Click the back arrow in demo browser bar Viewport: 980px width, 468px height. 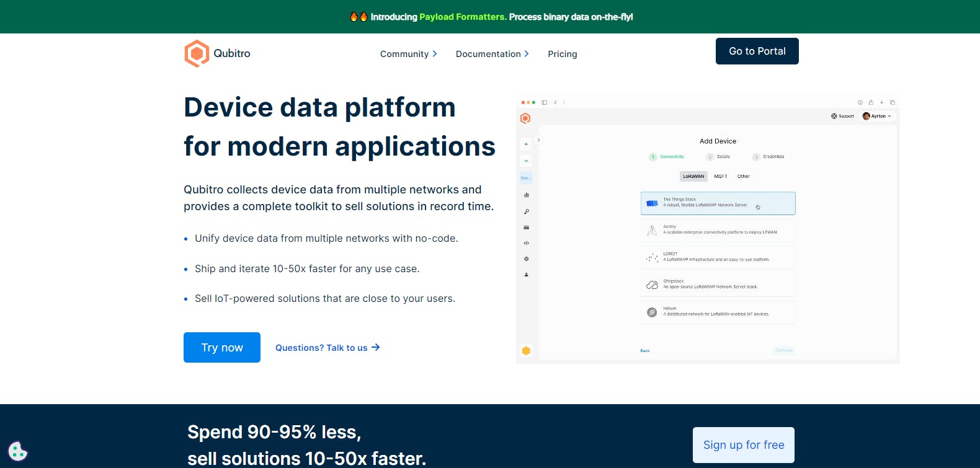pyautogui.click(x=556, y=102)
